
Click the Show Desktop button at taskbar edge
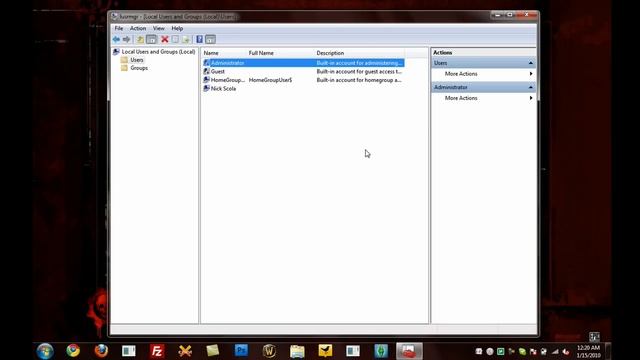608,351
